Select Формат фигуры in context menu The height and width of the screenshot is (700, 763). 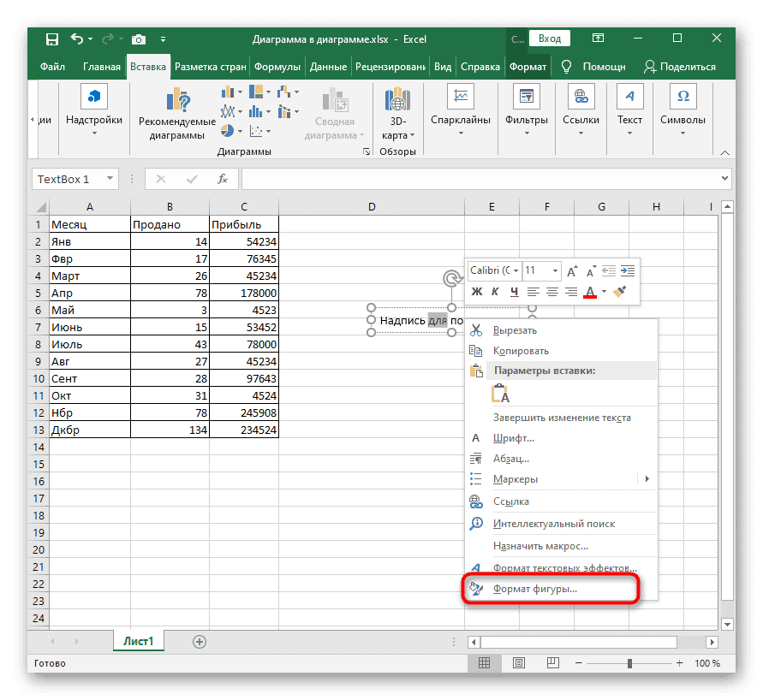click(x=535, y=590)
